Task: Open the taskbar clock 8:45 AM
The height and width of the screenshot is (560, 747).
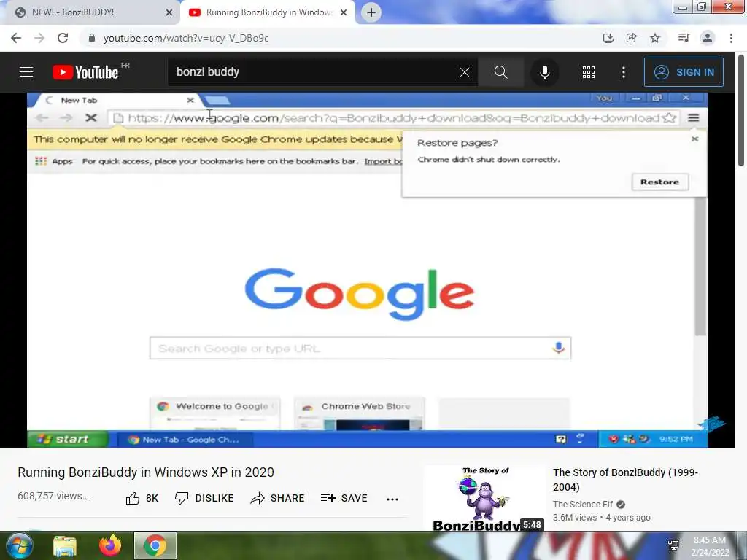Action: tap(710, 545)
